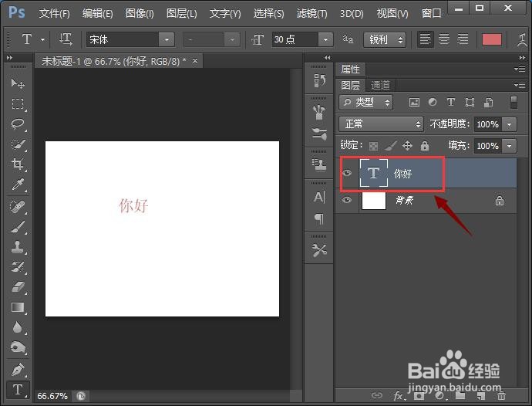Left align text
This screenshot has height=406, width=532.
425,39
